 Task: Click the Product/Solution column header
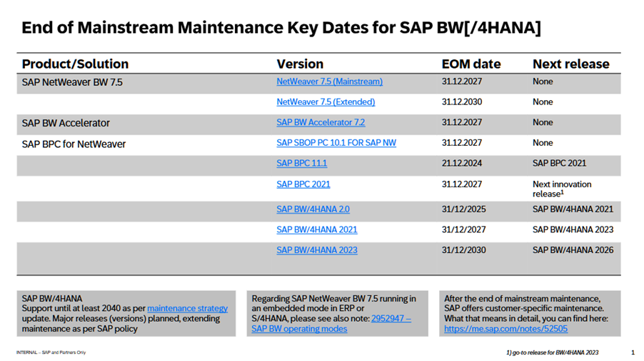(75, 64)
